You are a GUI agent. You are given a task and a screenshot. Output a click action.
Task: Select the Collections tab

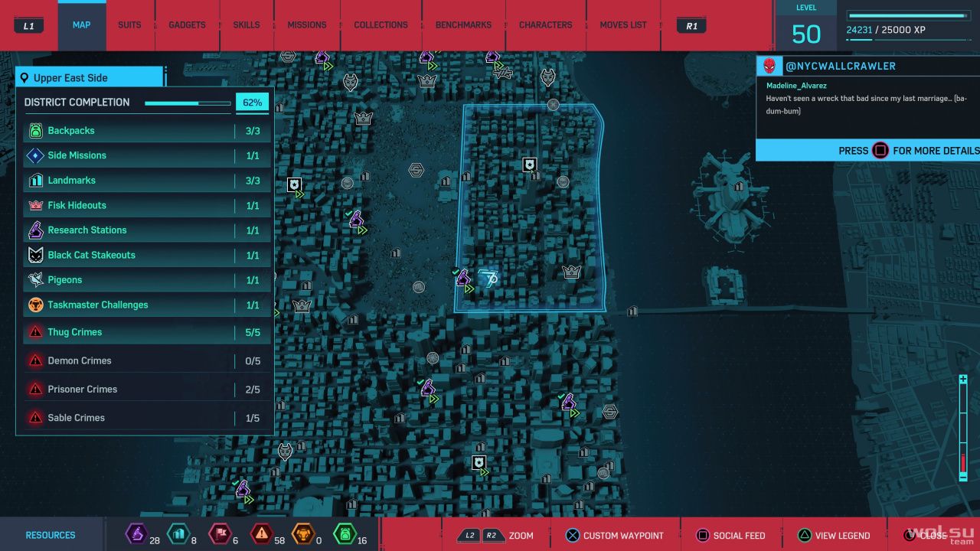[x=381, y=25]
